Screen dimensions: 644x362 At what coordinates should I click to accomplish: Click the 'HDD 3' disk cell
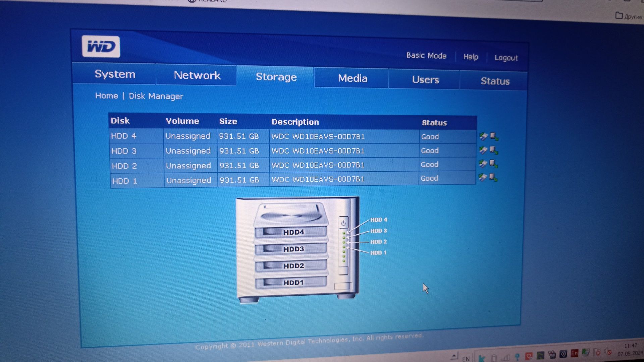[137, 151]
